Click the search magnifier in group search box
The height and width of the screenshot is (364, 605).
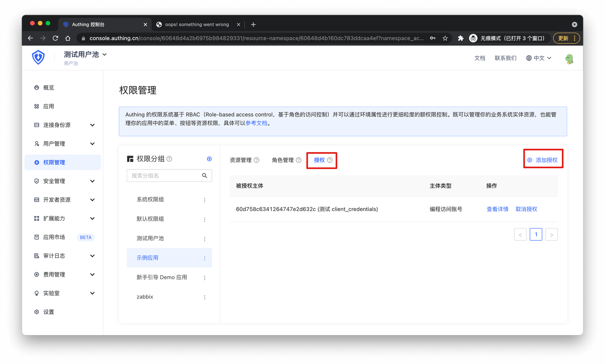pyautogui.click(x=205, y=176)
